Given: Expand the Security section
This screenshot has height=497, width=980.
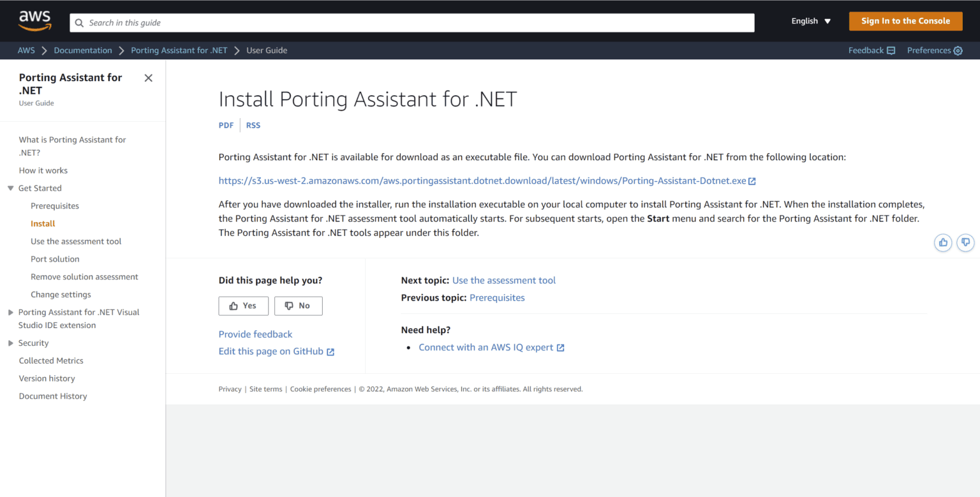Looking at the screenshot, I should (x=10, y=343).
